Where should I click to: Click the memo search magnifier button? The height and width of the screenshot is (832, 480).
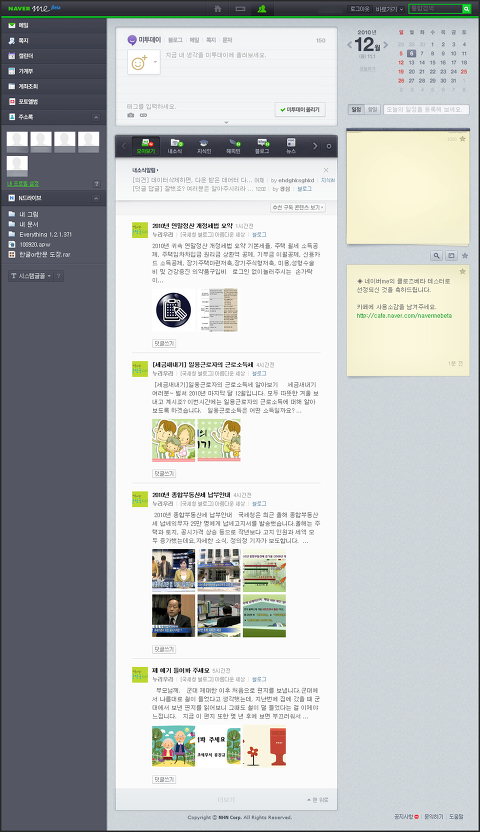pyautogui.click(x=437, y=256)
